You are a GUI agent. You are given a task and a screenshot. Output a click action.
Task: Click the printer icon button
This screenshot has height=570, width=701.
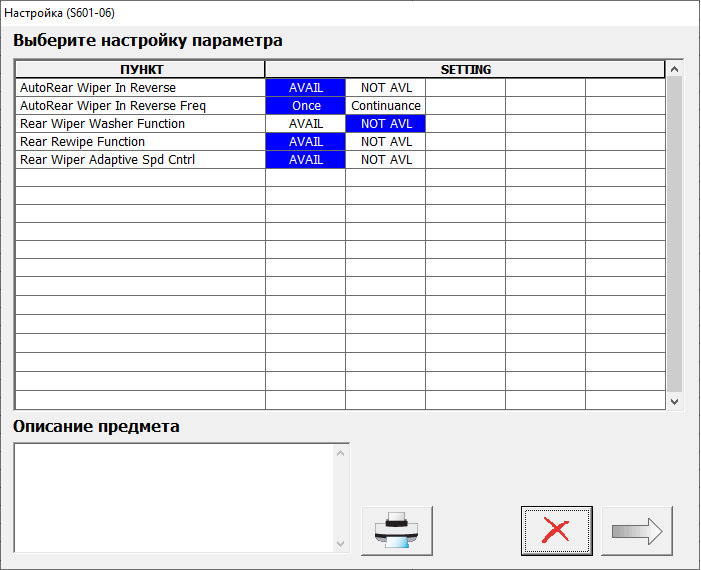point(397,531)
